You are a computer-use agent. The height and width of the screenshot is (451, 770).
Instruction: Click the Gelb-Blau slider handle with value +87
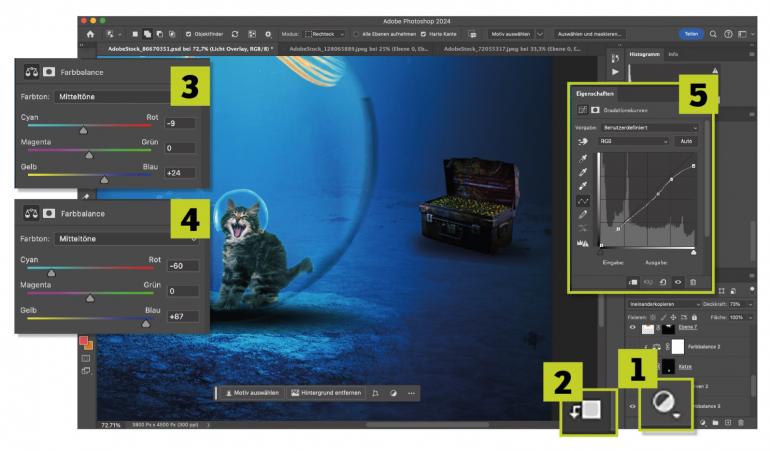point(146,324)
